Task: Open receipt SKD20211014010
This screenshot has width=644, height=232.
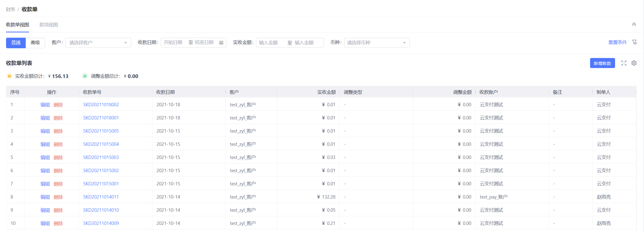Action: click(101, 210)
